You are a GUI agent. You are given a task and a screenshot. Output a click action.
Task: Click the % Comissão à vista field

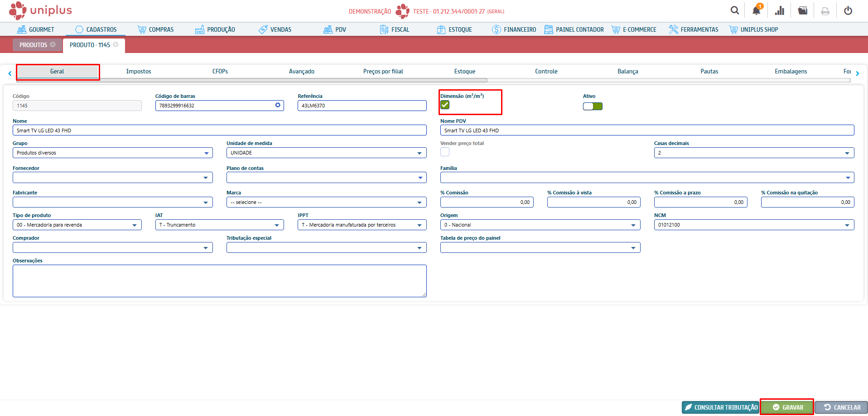point(594,202)
